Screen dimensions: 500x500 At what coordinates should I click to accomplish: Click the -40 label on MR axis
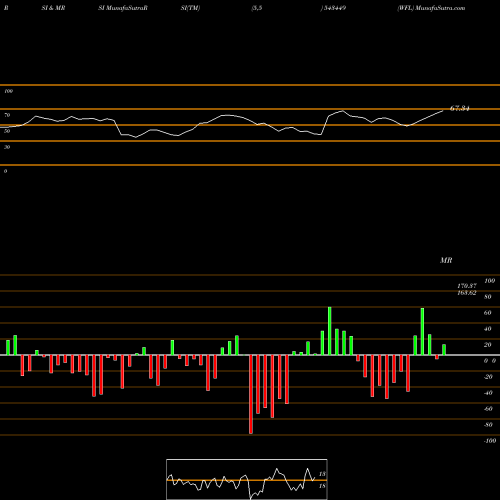[x=488, y=393]
